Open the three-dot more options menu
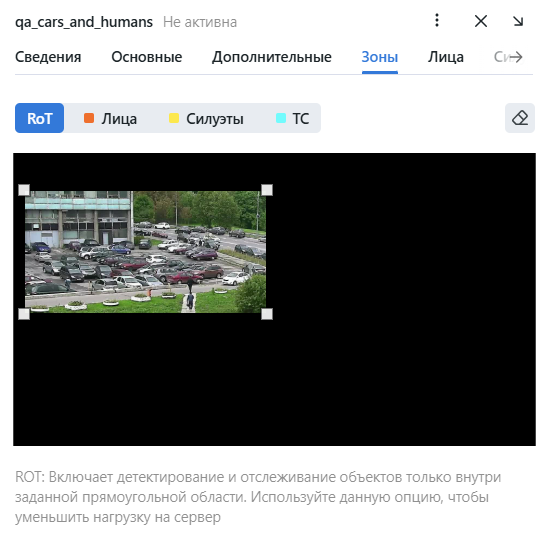The image size is (553, 548). [437, 20]
